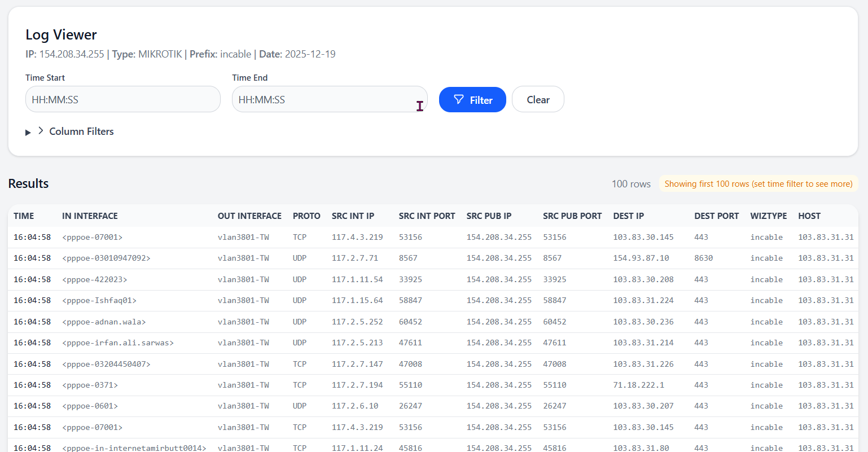Click public port 60452 in SRC PUB PORT
Image resolution: width=868 pixels, height=452 pixels.
point(555,322)
